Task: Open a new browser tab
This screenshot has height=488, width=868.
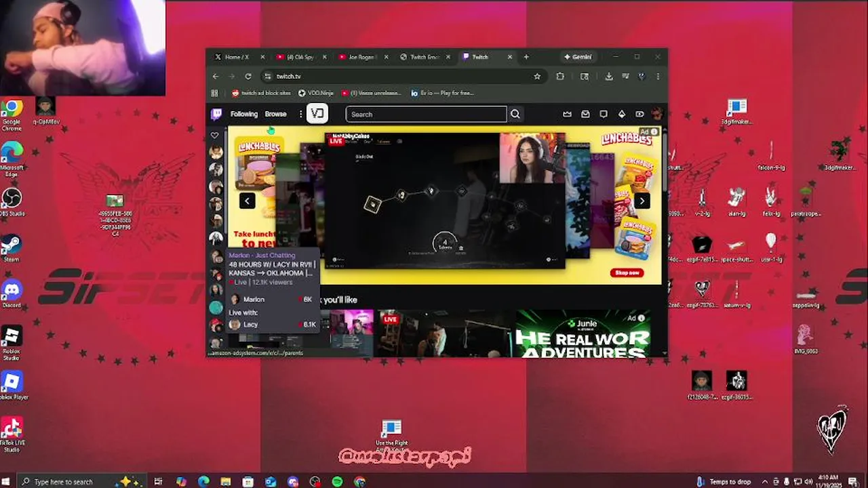Action: 526,57
